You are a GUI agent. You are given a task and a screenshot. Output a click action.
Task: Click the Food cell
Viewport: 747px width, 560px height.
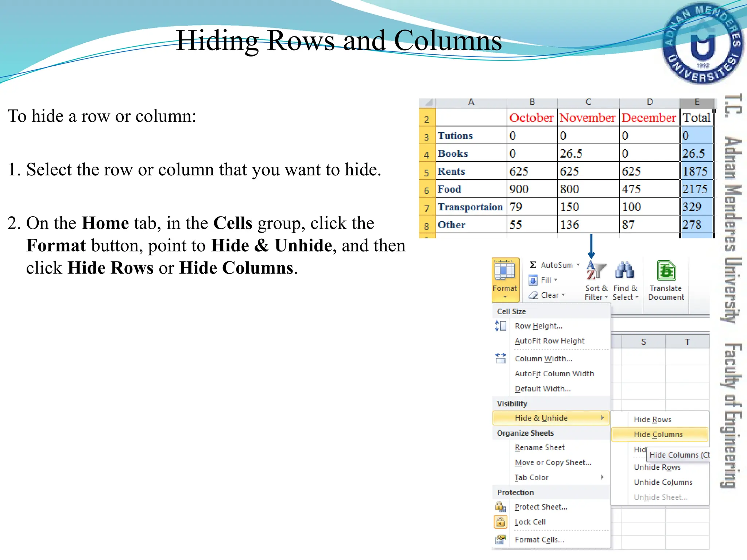pos(471,189)
